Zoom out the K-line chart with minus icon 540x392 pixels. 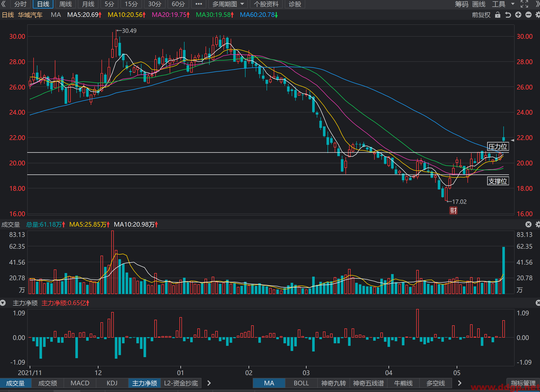[x=528, y=15]
